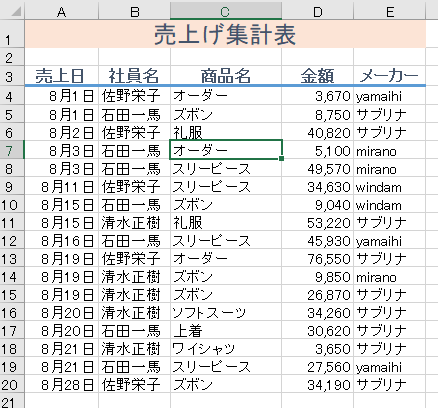
Task: Select cell containing ワイシャツ
Action: click(x=226, y=349)
